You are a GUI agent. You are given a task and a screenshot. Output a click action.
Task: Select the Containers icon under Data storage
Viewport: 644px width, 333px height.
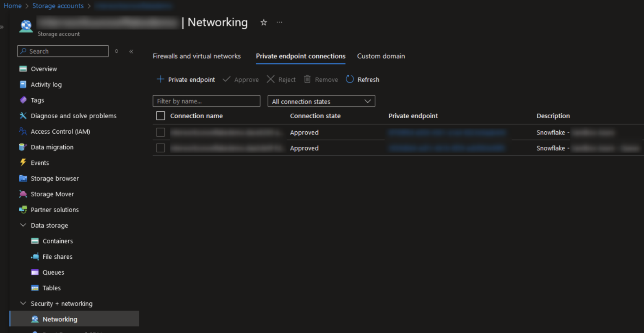tap(35, 241)
